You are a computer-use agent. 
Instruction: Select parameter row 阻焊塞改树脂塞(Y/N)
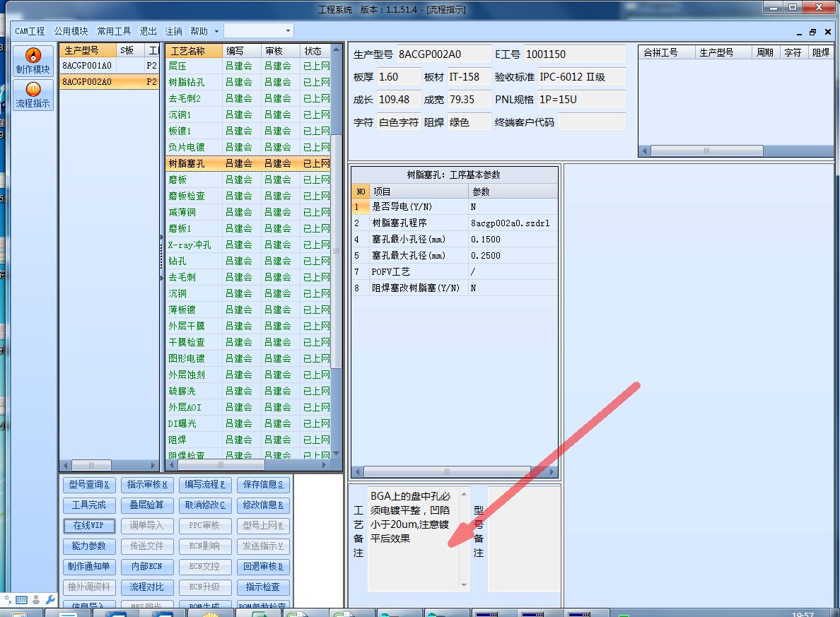click(x=454, y=288)
